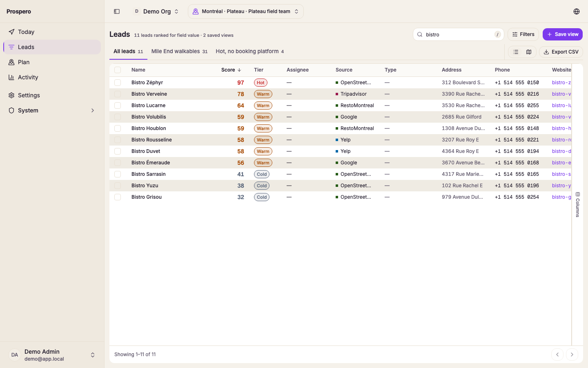This screenshot has width=588, height=368.
Task: Click the Demo Org D badge
Action: point(137,11)
